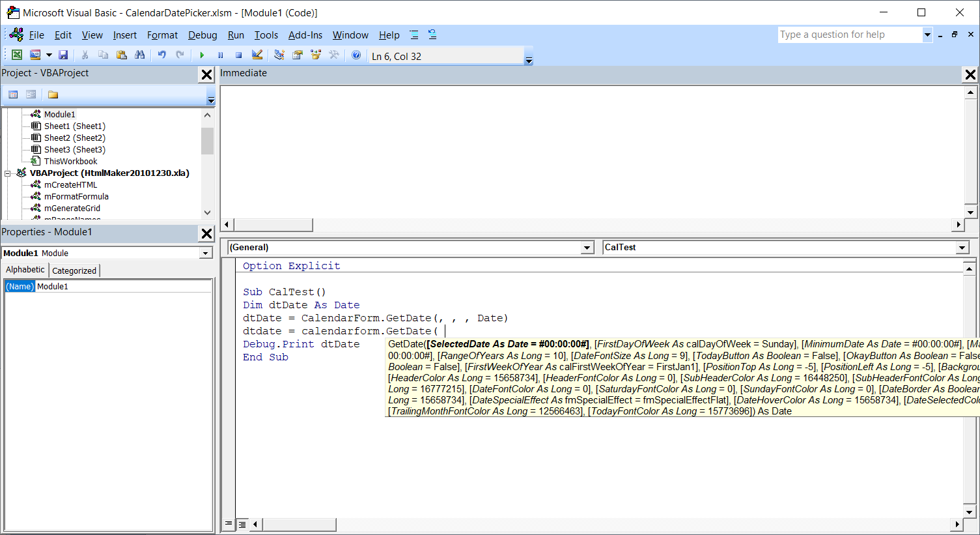Select Module1 in the project tree
This screenshot has width=980, height=535.
59,114
